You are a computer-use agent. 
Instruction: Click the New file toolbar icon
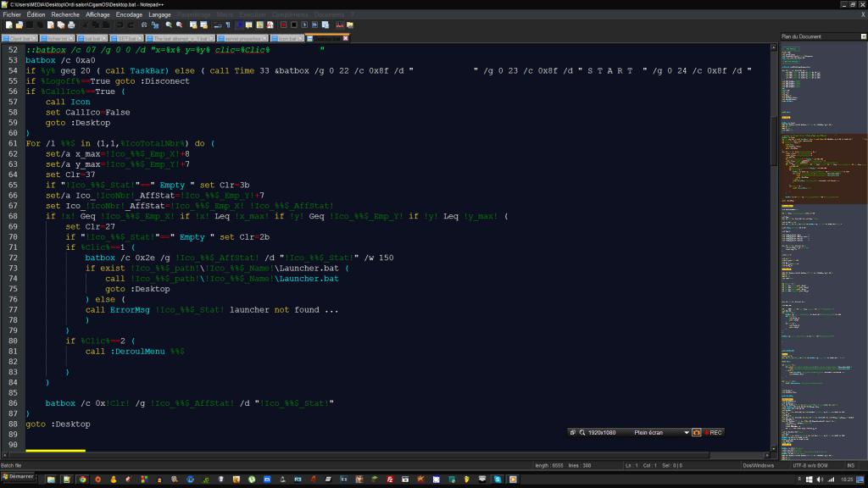coord(8,25)
